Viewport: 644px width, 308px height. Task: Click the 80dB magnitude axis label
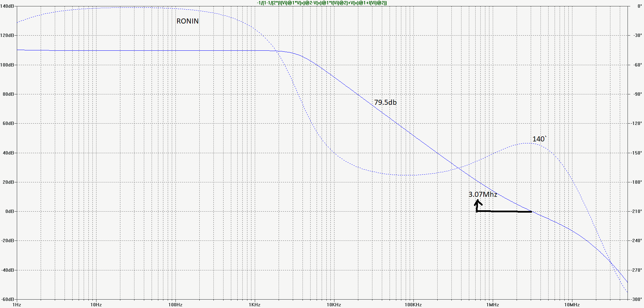coord(8,94)
